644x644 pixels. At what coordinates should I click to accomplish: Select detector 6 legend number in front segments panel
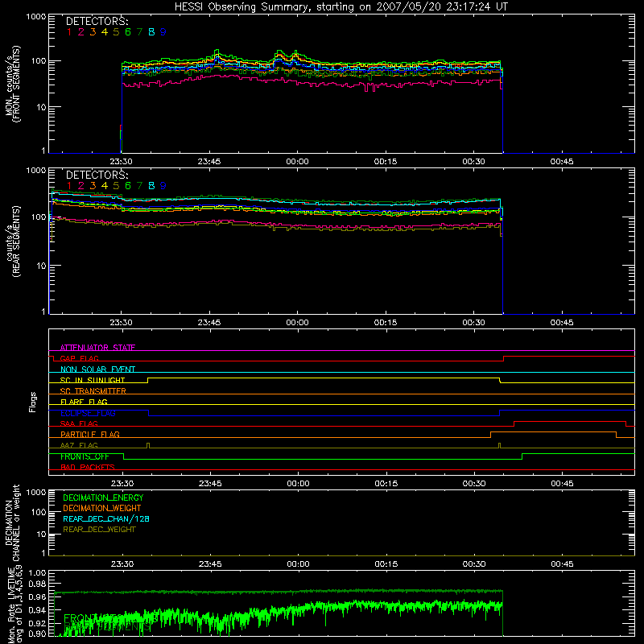coord(128,32)
